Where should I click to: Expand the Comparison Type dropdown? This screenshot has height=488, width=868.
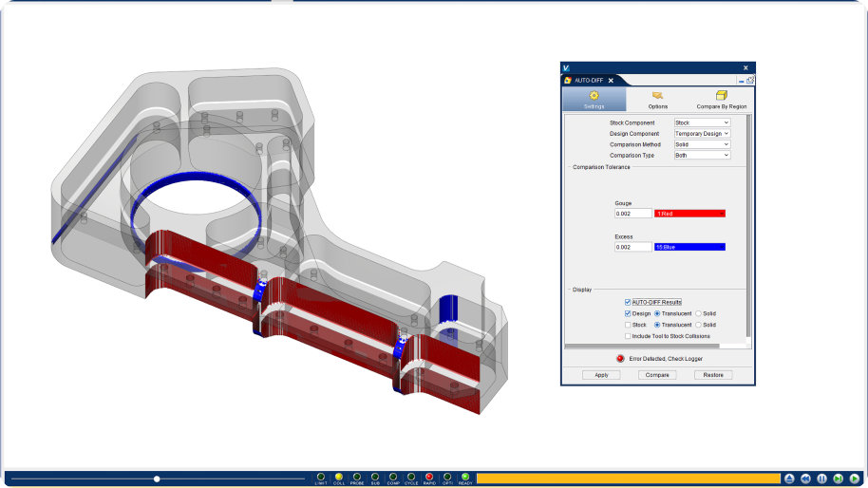pyautogui.click(x=702, y=155)
